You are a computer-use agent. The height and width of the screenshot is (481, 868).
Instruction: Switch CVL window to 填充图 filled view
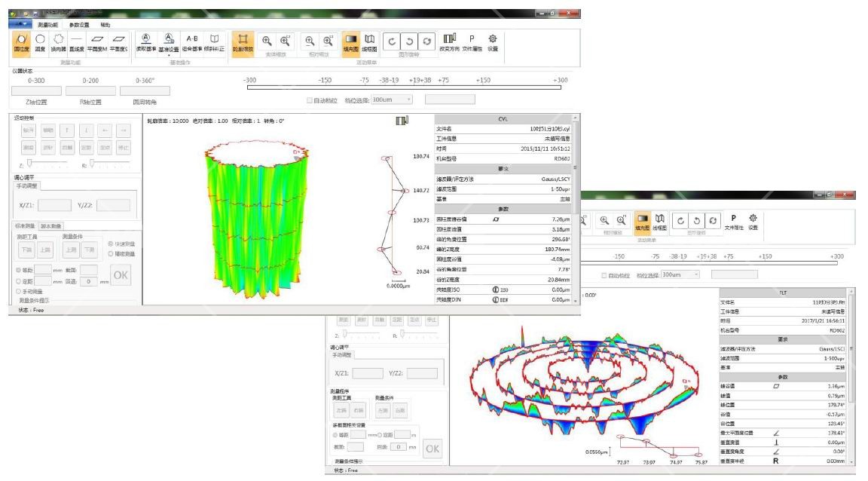tap(351, 43)
